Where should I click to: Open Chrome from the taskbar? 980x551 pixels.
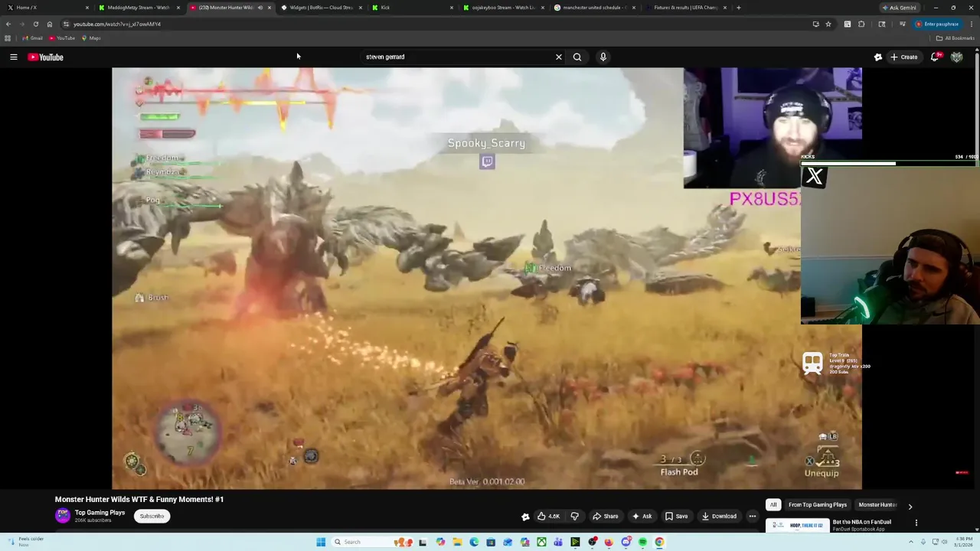pyautogui.click(x=659, y=542)
